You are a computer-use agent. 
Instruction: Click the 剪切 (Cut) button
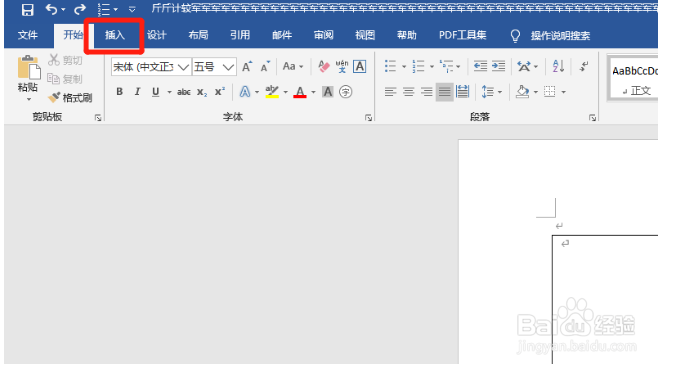65,60
